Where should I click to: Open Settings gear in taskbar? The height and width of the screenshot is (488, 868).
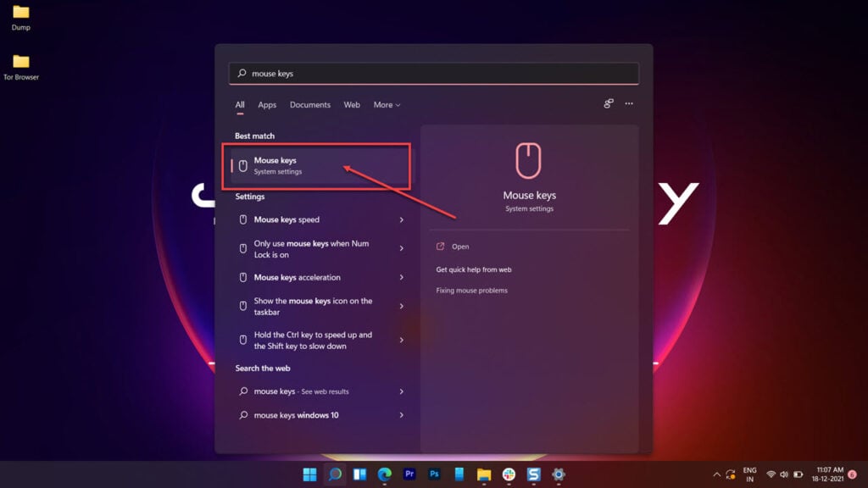click(x=559, y=474)
